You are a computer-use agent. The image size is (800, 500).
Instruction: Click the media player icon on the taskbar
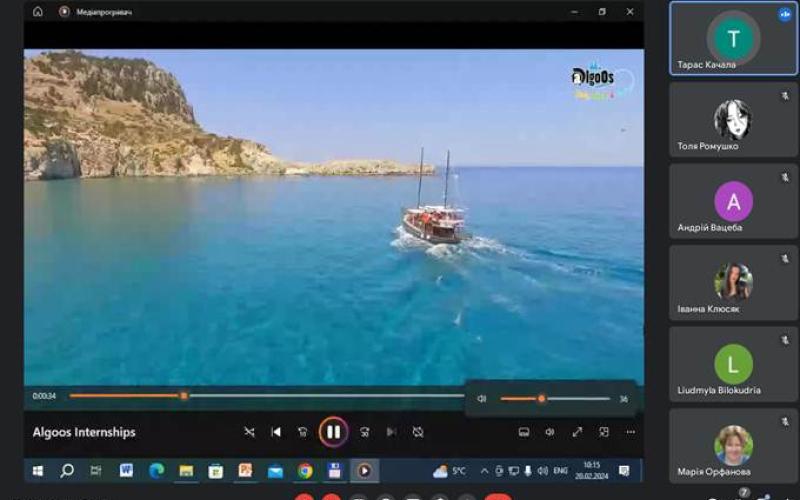point(364,470)
